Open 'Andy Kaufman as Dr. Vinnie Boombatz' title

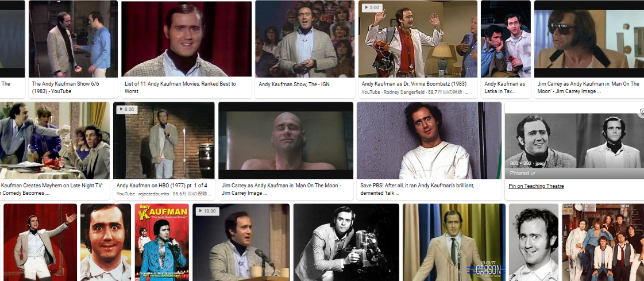[414, 84]
